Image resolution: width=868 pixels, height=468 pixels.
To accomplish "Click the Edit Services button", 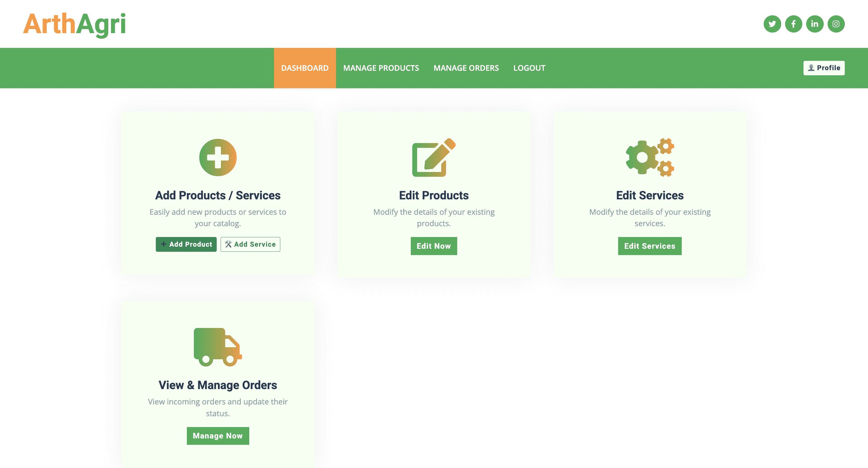I will pos(649,246).
